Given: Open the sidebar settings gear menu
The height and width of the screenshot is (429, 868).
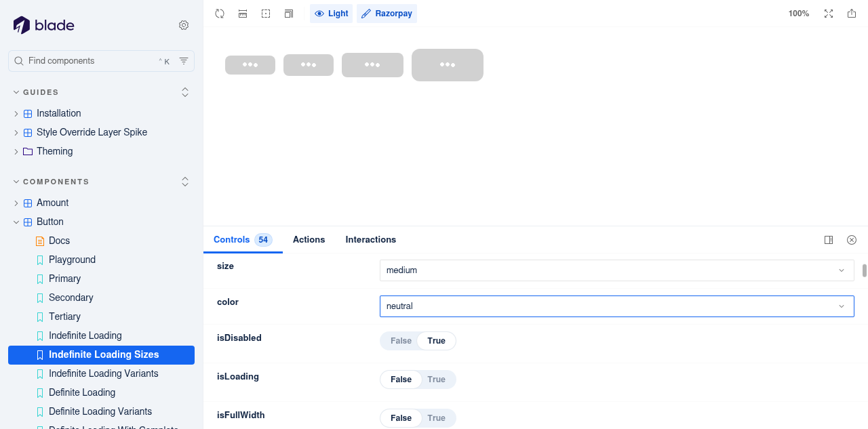Looking at the screenshot, I should click(x=184, y=25).
